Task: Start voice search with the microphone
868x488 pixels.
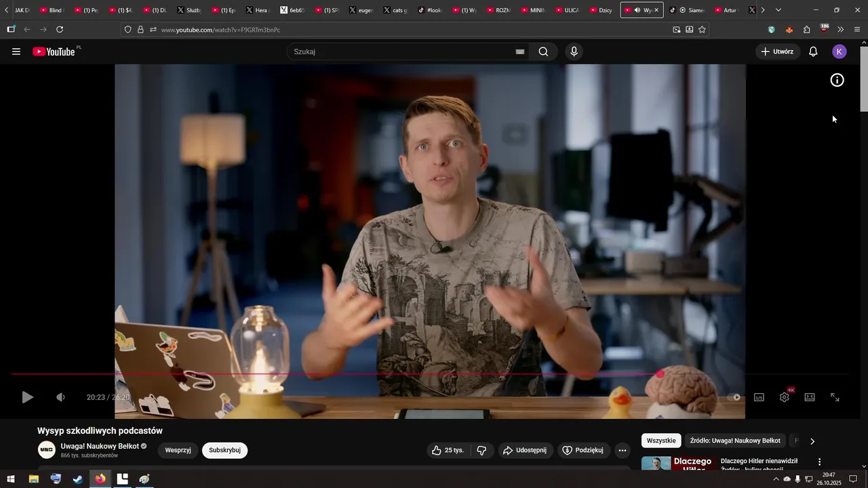Action: 574,52
